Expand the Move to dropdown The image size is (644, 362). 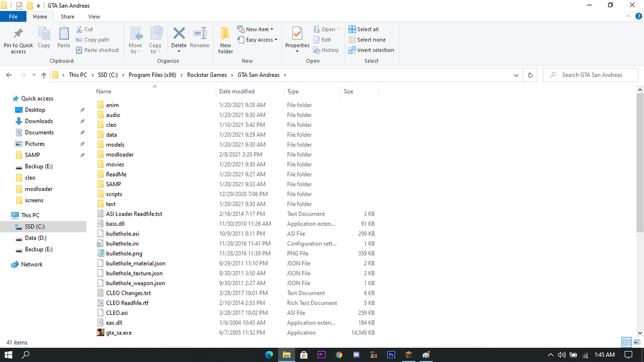tap(136, 49)
